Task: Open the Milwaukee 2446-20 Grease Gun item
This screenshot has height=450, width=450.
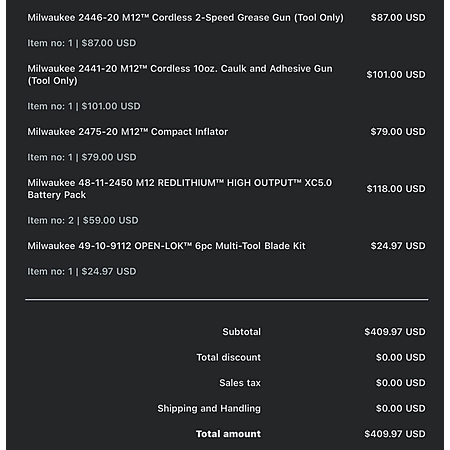Action: (185, 18)
